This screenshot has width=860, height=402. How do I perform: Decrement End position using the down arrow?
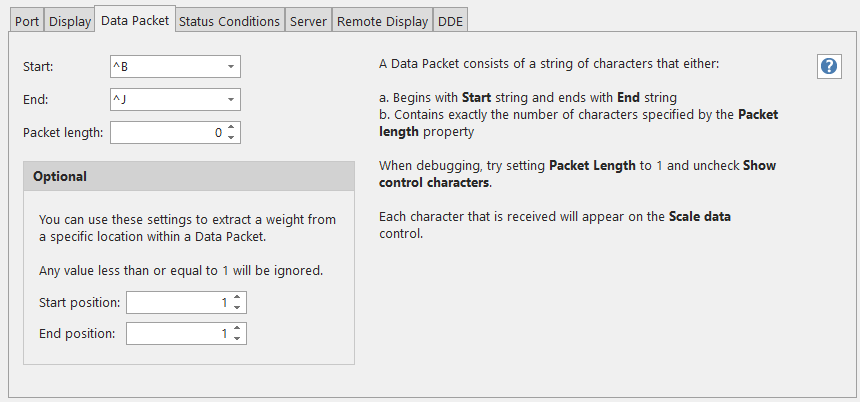[x=237, y=339]
